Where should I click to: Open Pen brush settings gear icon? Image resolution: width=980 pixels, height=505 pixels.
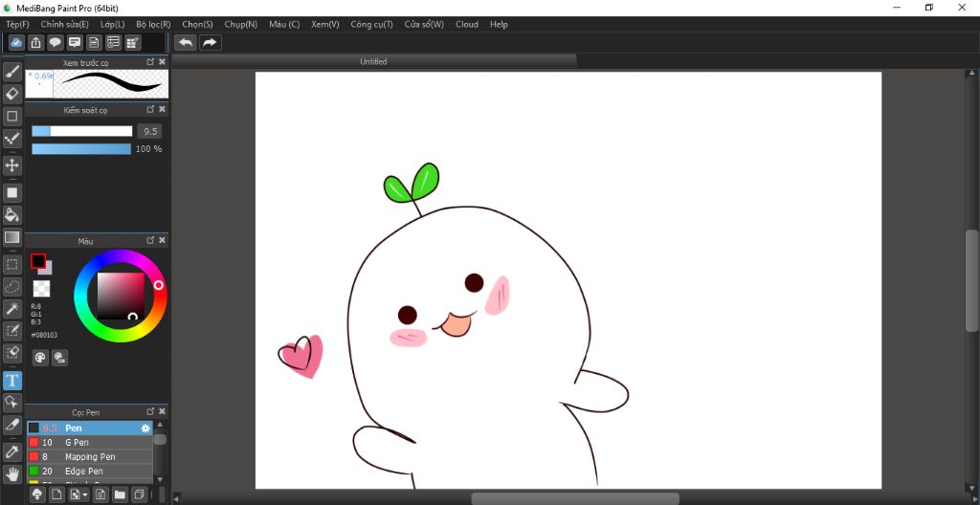[x=145, y=428]
